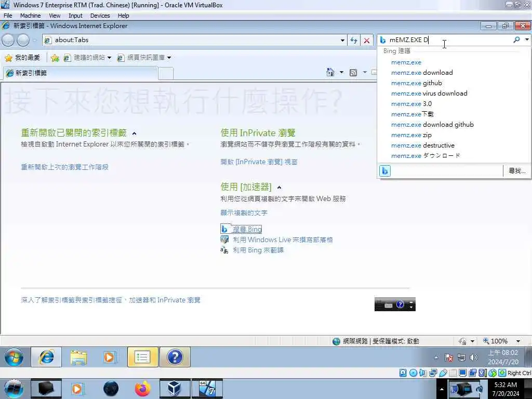This screenshot has height=399, width=532.
Task: Select suggestion "memz.exe 3.0"
Action: click(x=411, y=104)
